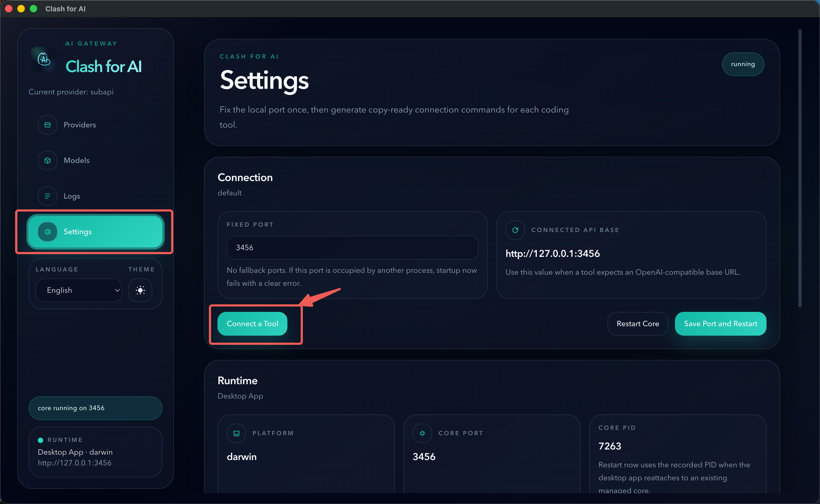
Task: Go to the Models menu label
Action: tap(76, 160)
